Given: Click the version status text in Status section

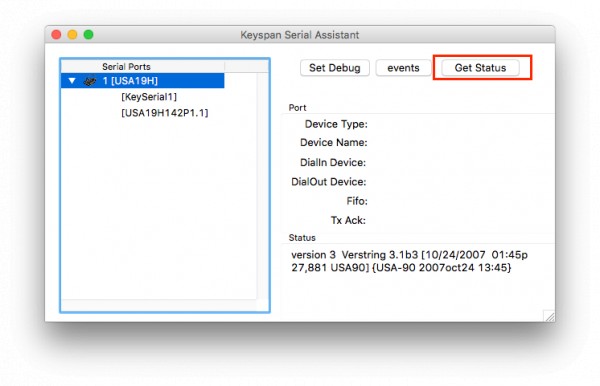Looking at the screenshot, I should coord(409,261).
